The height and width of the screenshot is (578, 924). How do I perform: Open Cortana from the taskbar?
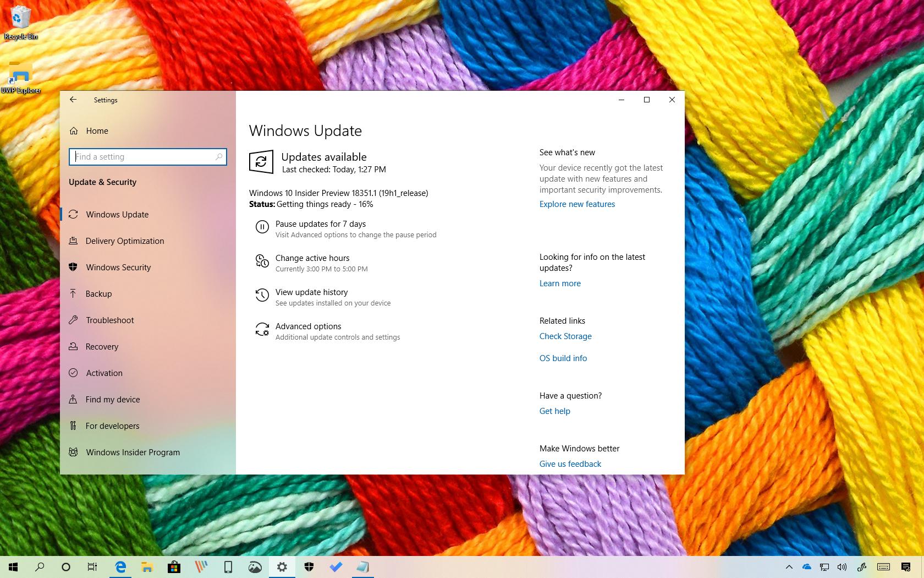(x=66, y=566)
